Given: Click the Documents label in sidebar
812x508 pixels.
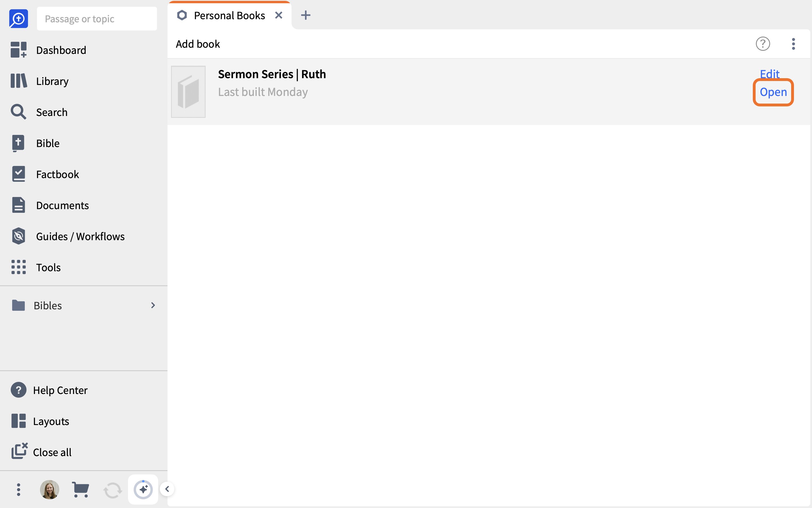Looking at the screenshot, I should point(62,205).
